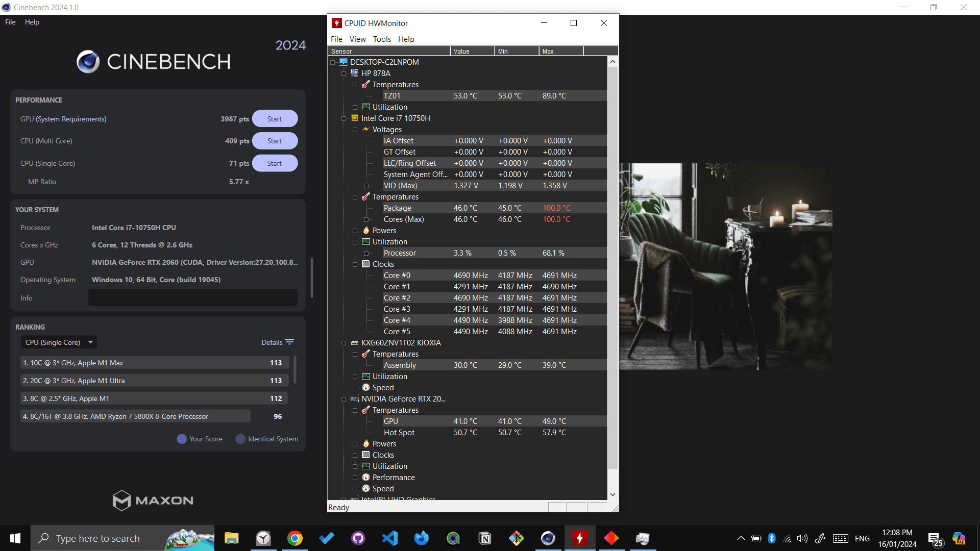
Task: Select the Voltages lightning icon
Action: tap(366, 129)
